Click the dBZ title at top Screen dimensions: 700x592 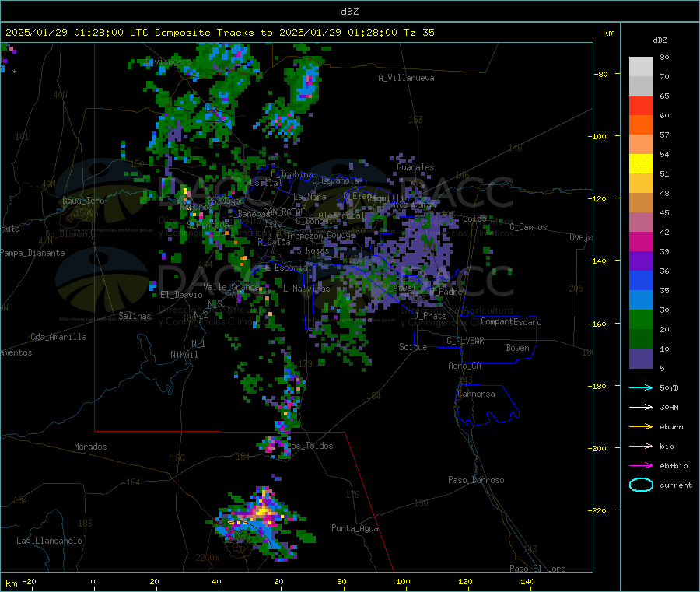pyautogui.click(x=349, y=12)
